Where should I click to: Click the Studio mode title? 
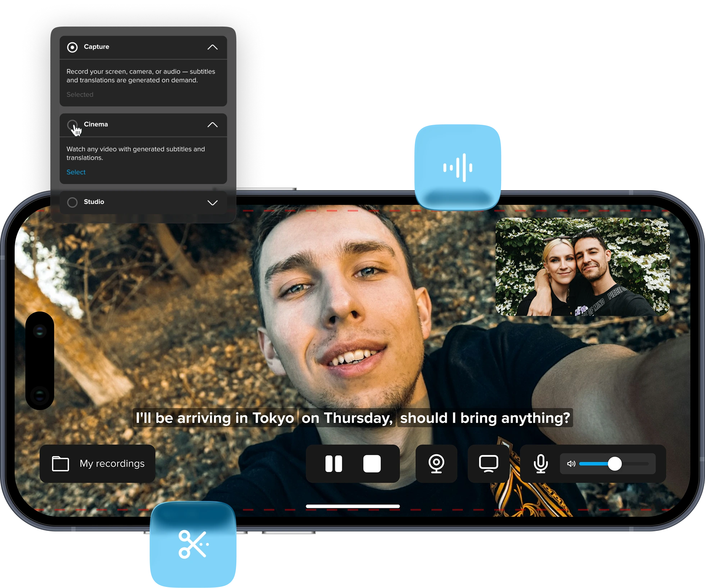click(x=94, y=202)
